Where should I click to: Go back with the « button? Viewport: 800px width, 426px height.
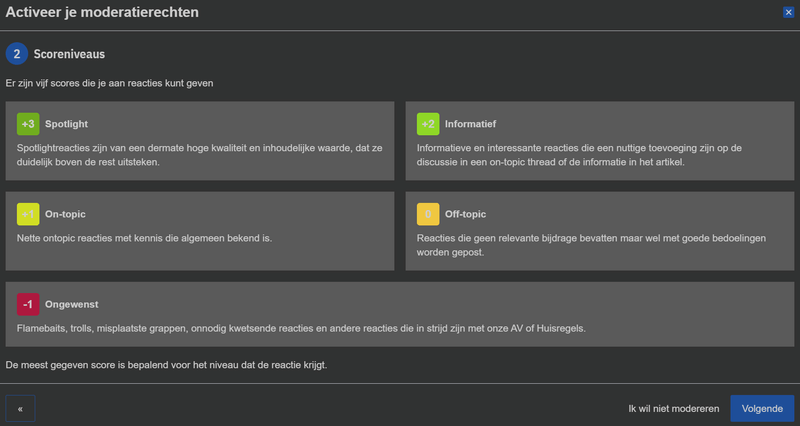[x=20, y=408]
